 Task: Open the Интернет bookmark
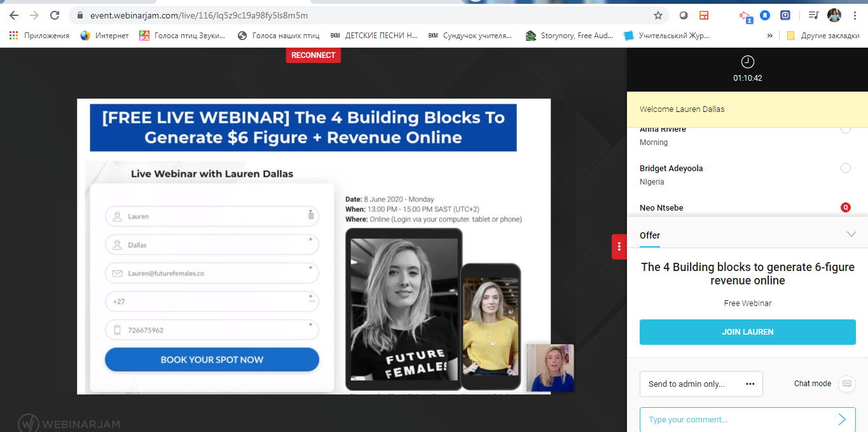(105, 36)
